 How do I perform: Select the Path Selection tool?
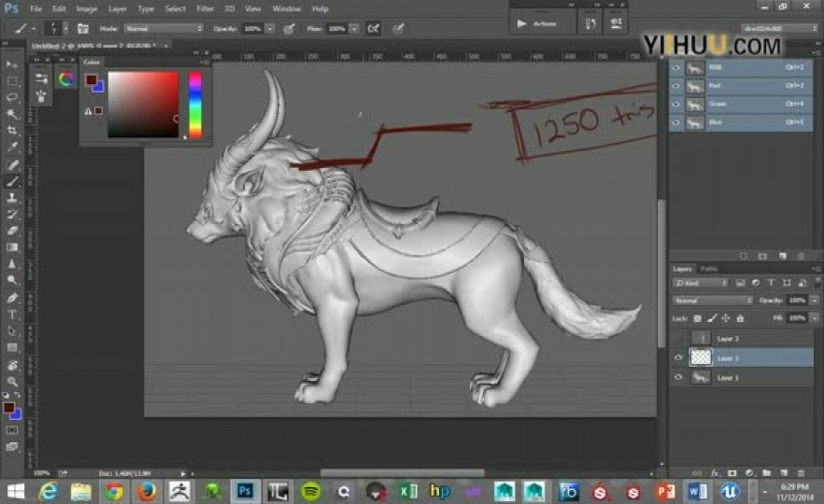11,330
